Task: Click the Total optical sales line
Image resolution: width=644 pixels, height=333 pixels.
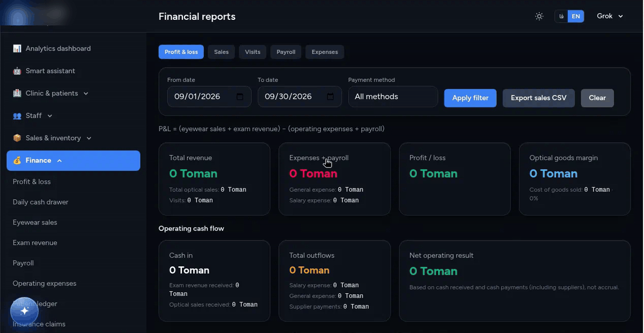Action: click(208, 190)
